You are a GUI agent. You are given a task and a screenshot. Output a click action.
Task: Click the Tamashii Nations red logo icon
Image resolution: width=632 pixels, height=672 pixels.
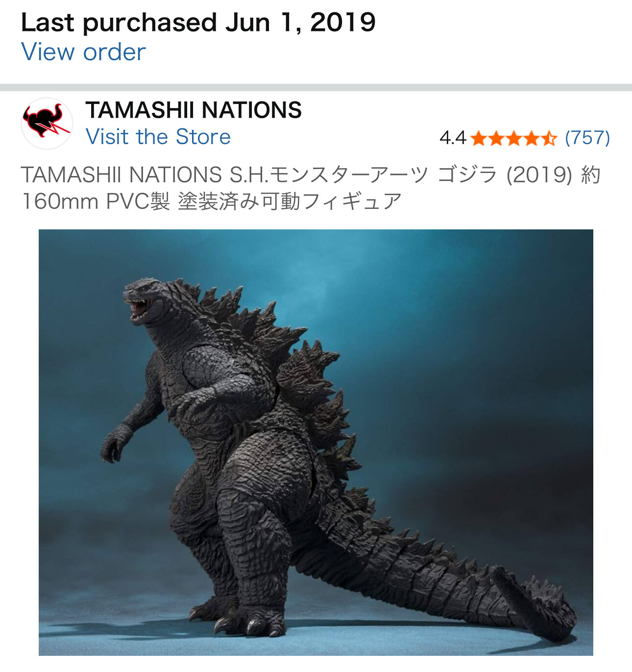pos(47,123)
